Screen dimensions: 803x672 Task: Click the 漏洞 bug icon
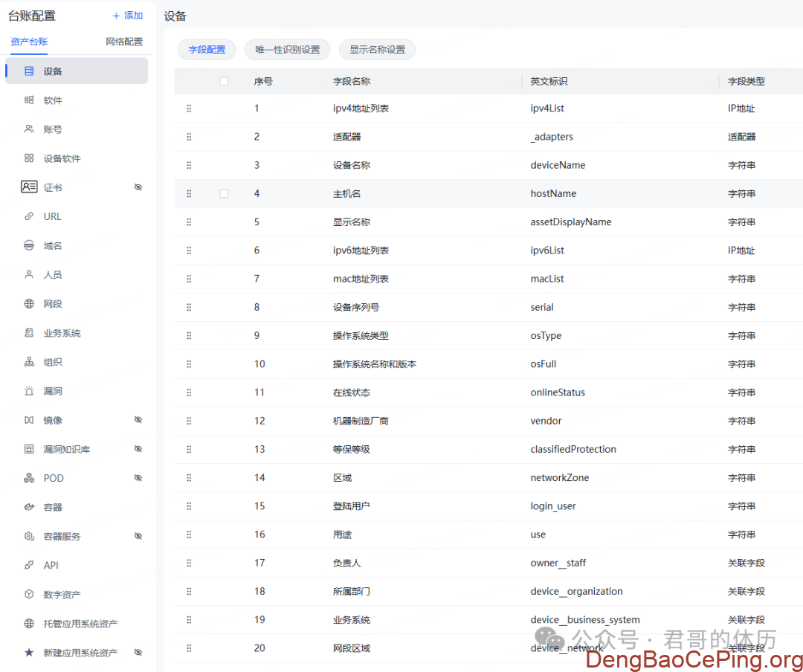click(x=29, y=391)
